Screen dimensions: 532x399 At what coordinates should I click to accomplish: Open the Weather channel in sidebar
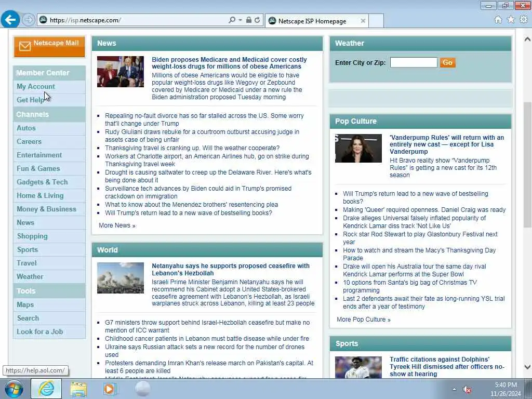pos(30,277)
